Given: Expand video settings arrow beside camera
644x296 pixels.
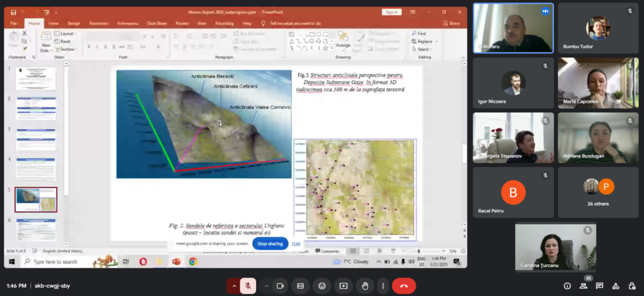Looking at the screenshot, I should click(266, 286).
